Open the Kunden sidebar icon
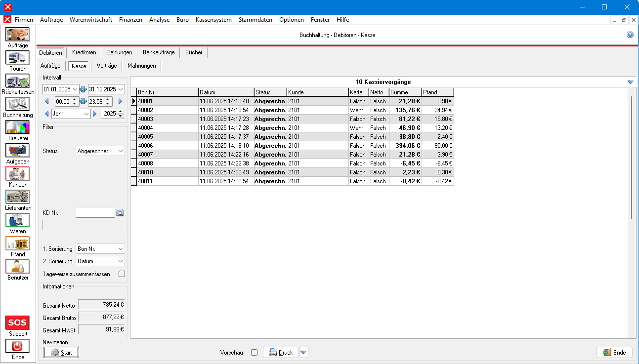This screenshot has width=639, height=364. pos(17,173)
